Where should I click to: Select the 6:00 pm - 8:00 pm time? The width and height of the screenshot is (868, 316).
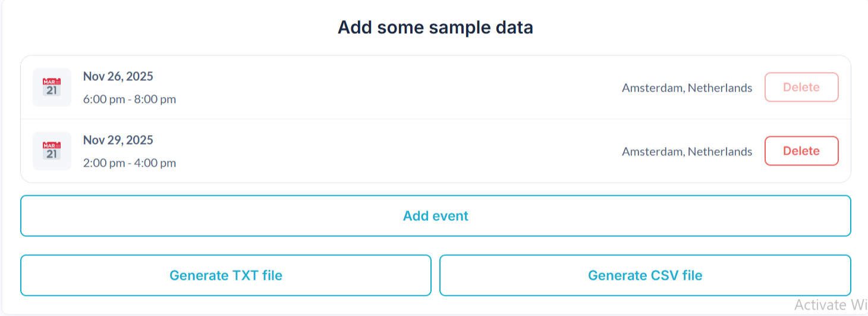[x=130, y=99]
